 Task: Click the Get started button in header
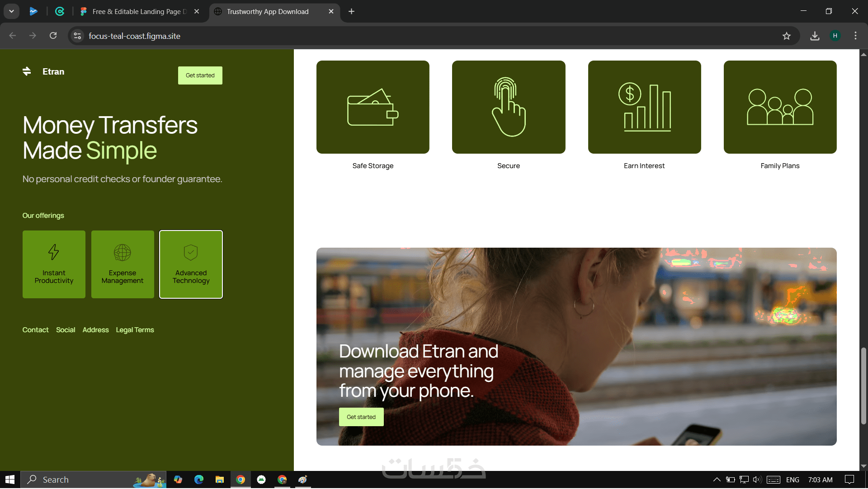tap(200, 75)
